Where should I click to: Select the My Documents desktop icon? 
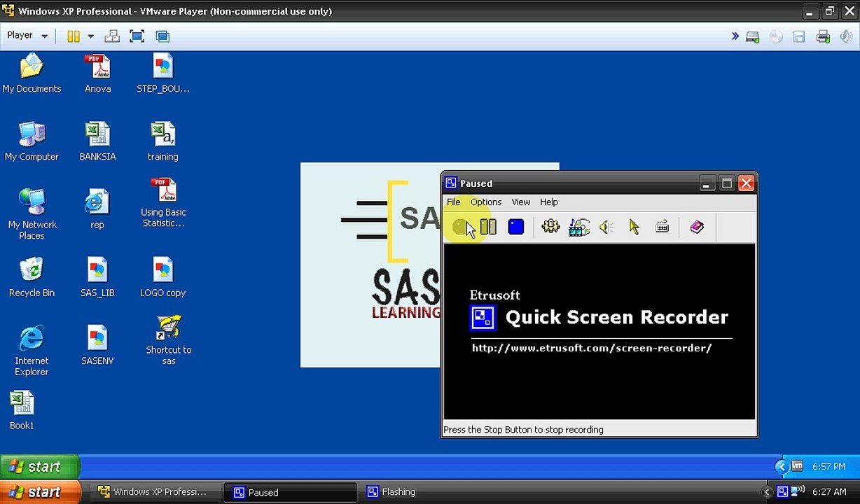click(x=32, y=74)
